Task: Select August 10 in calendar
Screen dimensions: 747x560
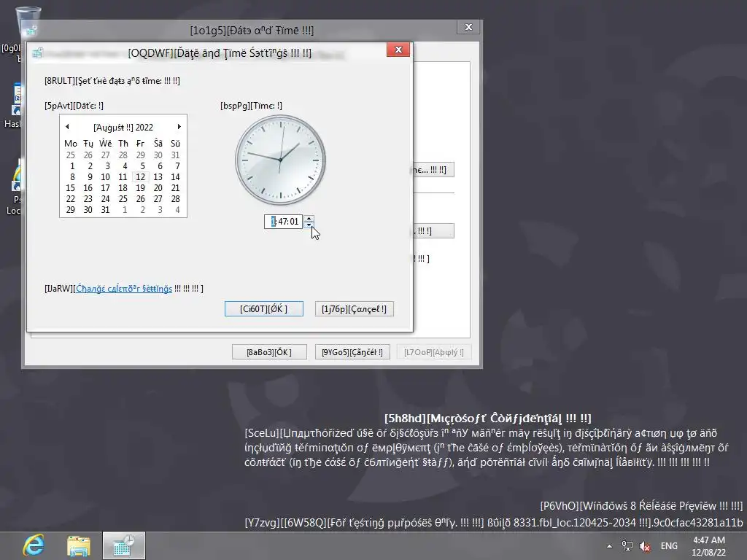Action: [105, 177]
